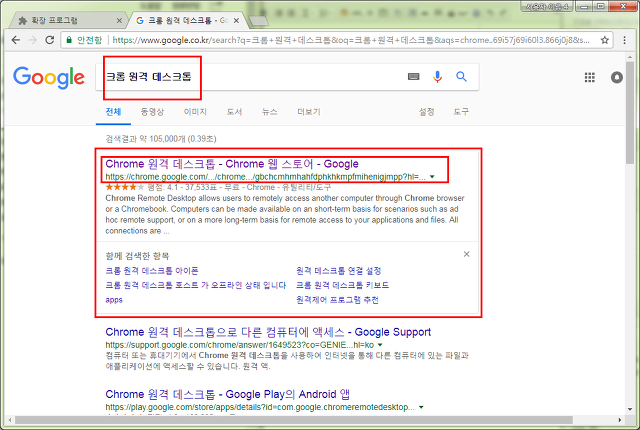Bookmark this page with the star icon
Viewport: 640px width, 430px height.
pos(604,40)
